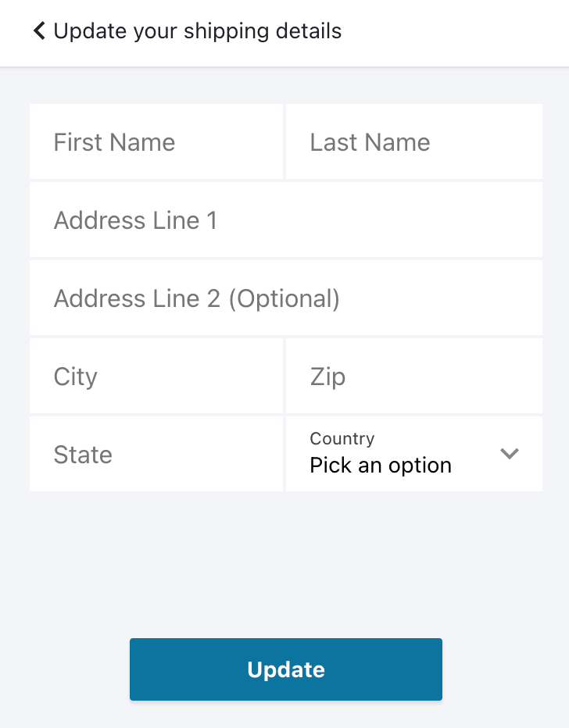Click the back chevron icon in header
This screenshot has height=728, width=569.
click(x=39, y=31)
